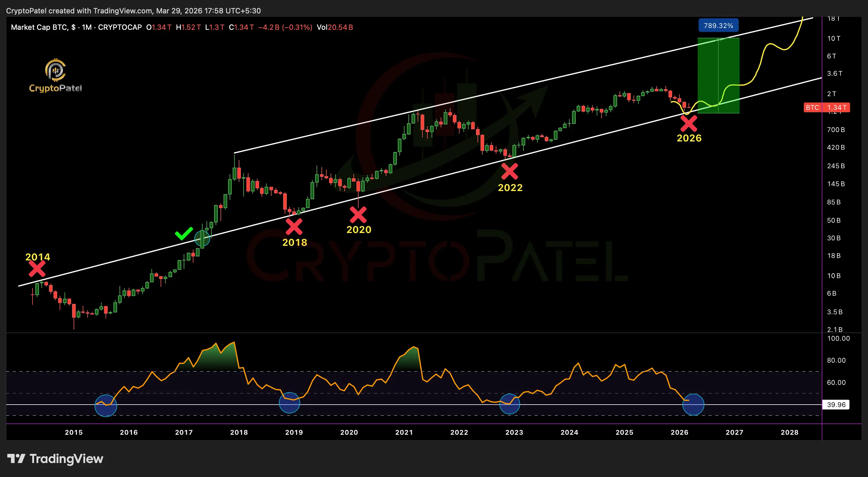Click the teal circle on lower trendline
868x477 pixels.
click(202, 238)
